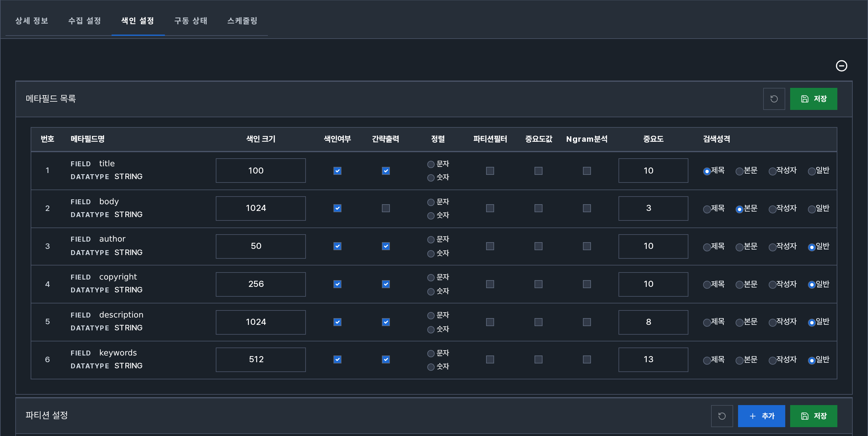Uncheck 간략출력 for the title field
This screenshot has height=436, width=868.
point(386,171)
